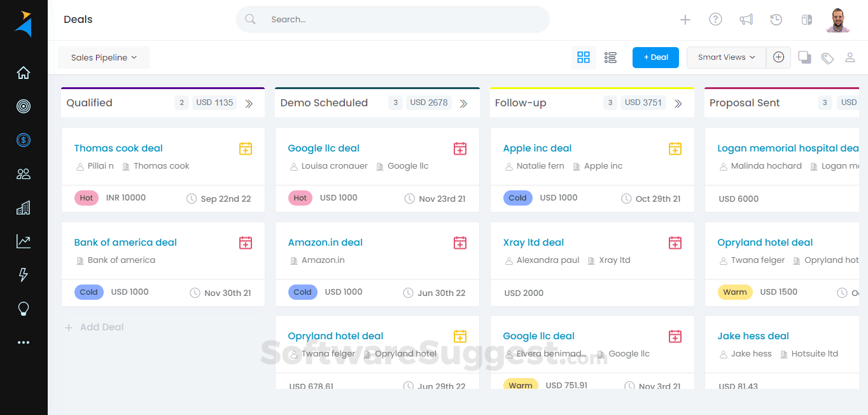Select the dollar Deals icon in sidebar
The width and height of the screenshot is (868, 415).
coord(24,140)
